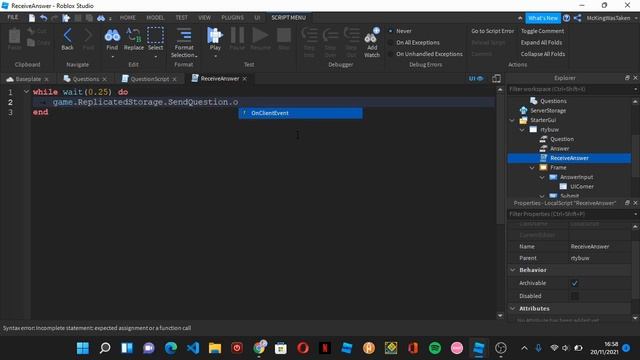
Task: Click the Select tool in Edit group
Action: point(155,39)
